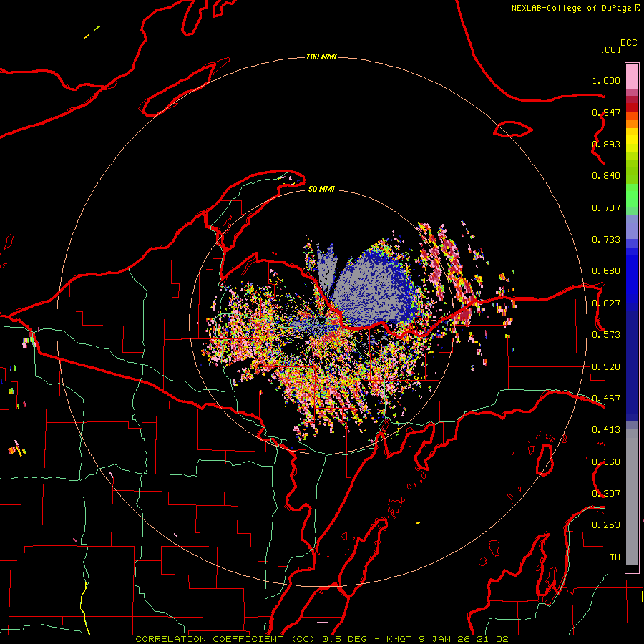Select the 0.947 scale value

pyautogui.click(x=606, y=112)
